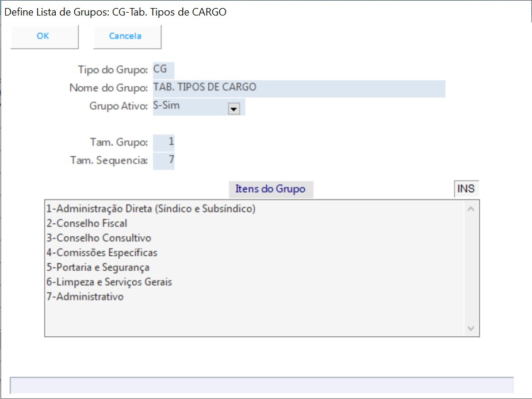The image size is (532, 399).
Task: Select 4-Comissões Específicas entry
Action: pyautogui.click(x=102, y=252)
